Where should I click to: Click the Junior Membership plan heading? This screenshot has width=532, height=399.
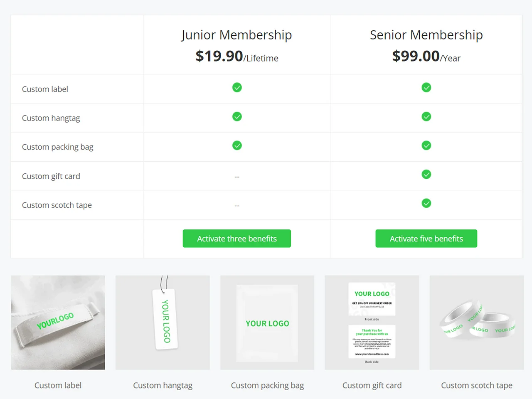[236, 35]
